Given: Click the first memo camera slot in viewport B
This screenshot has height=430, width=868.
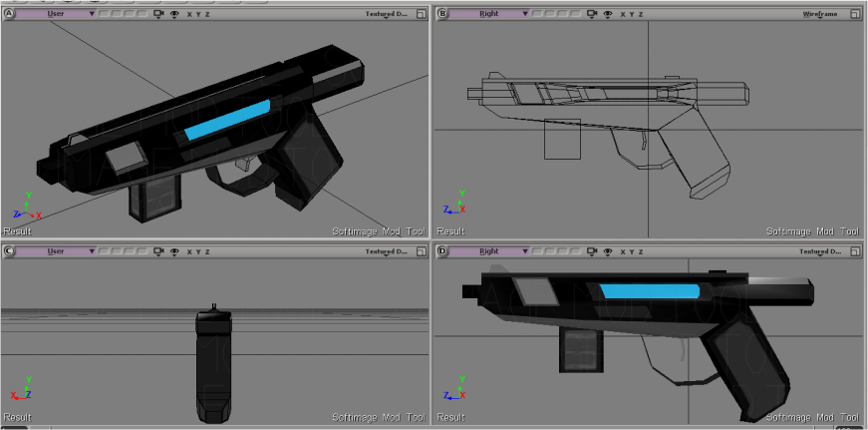Looking at the screenshot, I should click(x=537, y=13).
